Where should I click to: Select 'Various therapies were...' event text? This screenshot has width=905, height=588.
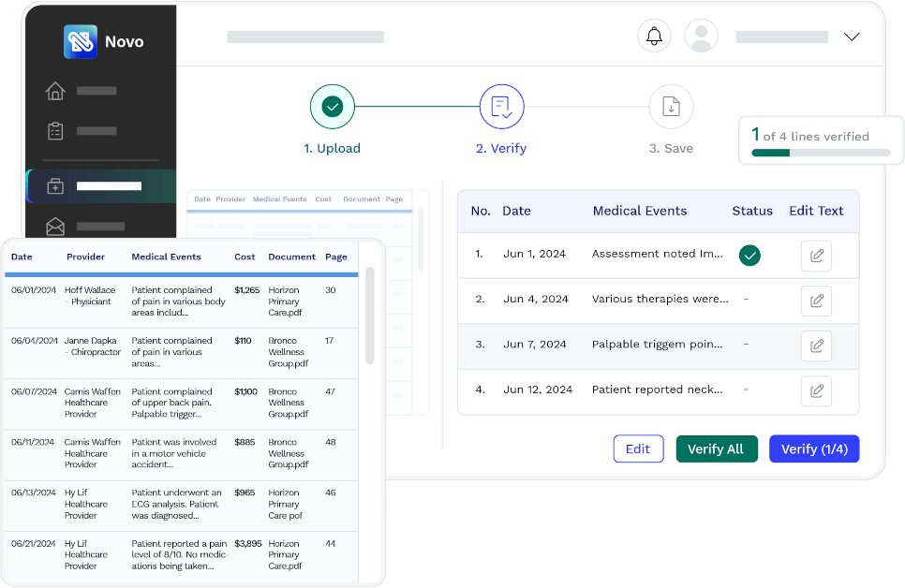coord(660,299)
